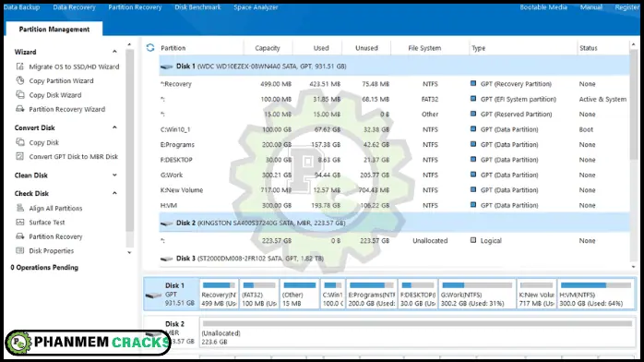Select the F:DESKTOP partition row
The width and height of the screenshot is (644, 362).
coord(394,160)
